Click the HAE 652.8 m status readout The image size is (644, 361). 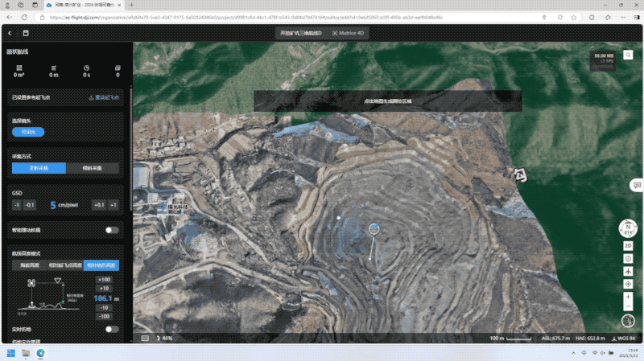[590, 338]
